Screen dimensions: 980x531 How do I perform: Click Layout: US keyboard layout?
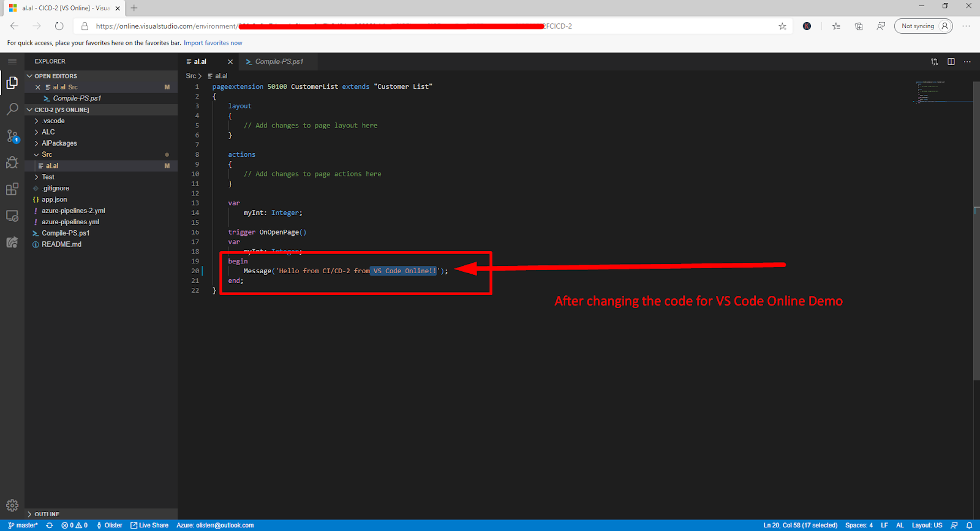tap(927, 525)
